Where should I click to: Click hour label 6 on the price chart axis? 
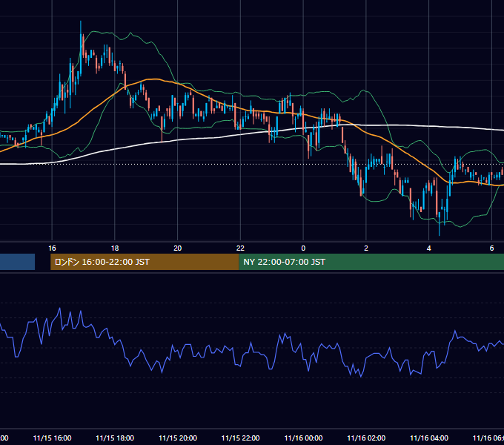click(x=491, y=248)
